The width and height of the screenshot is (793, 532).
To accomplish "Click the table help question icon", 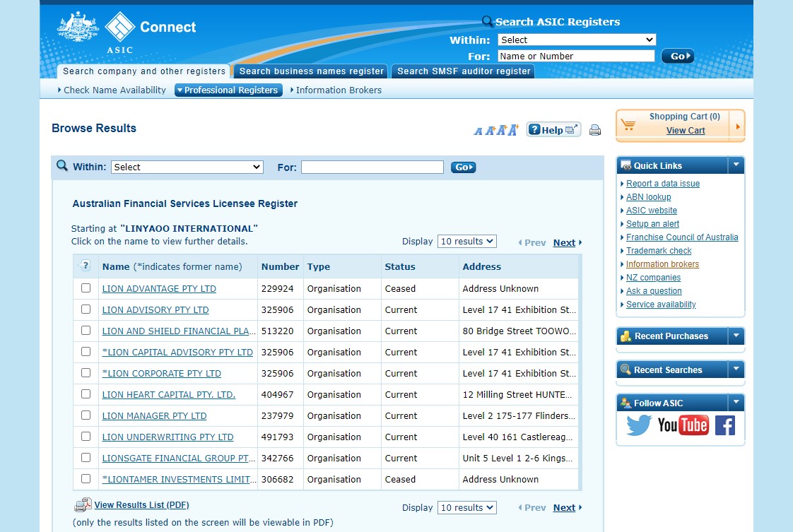I will (x=86, y=266).
